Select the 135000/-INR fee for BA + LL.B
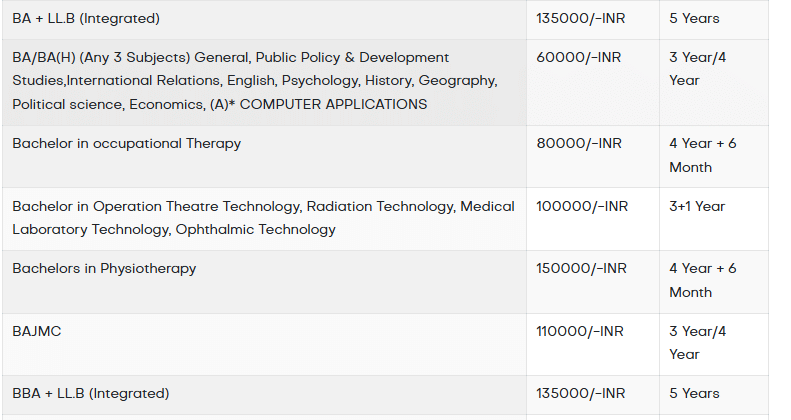The image size is (791, 420). [581, 18]
